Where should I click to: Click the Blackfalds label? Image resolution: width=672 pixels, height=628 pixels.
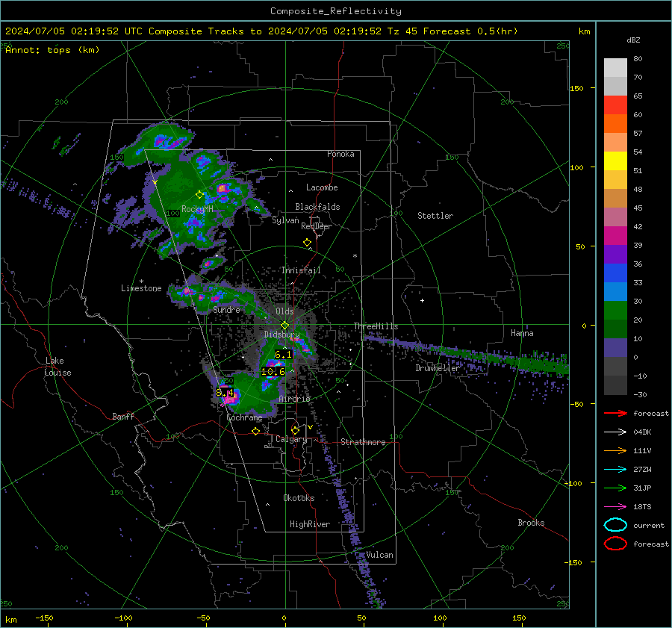(317, 207)
